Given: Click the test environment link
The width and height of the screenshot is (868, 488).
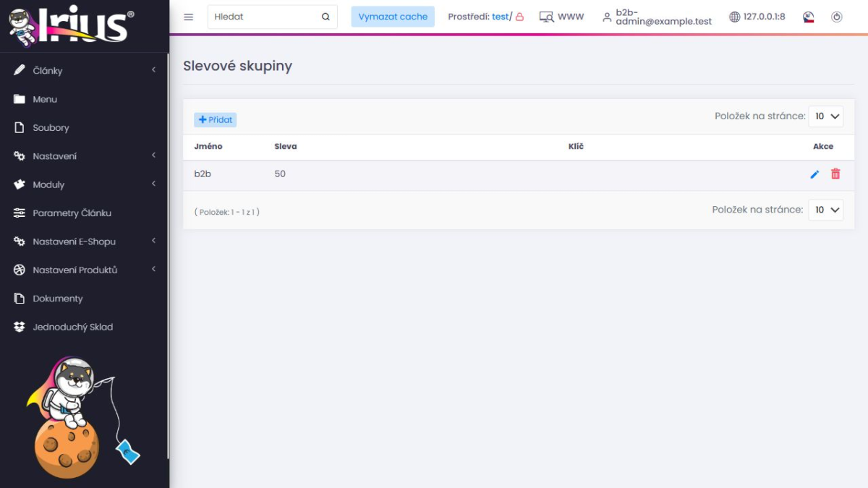Looking at the screenshot, I should [x=500, y=17].
